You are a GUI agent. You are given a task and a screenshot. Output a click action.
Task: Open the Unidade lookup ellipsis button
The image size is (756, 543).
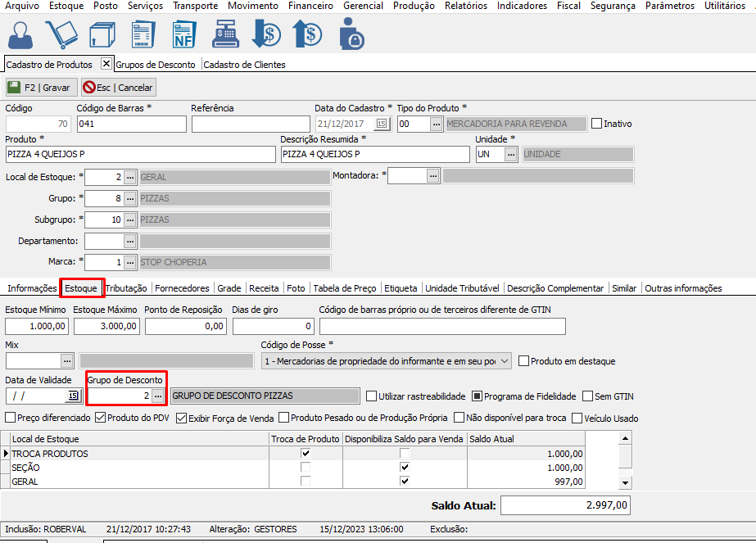[x=511, y=154]
